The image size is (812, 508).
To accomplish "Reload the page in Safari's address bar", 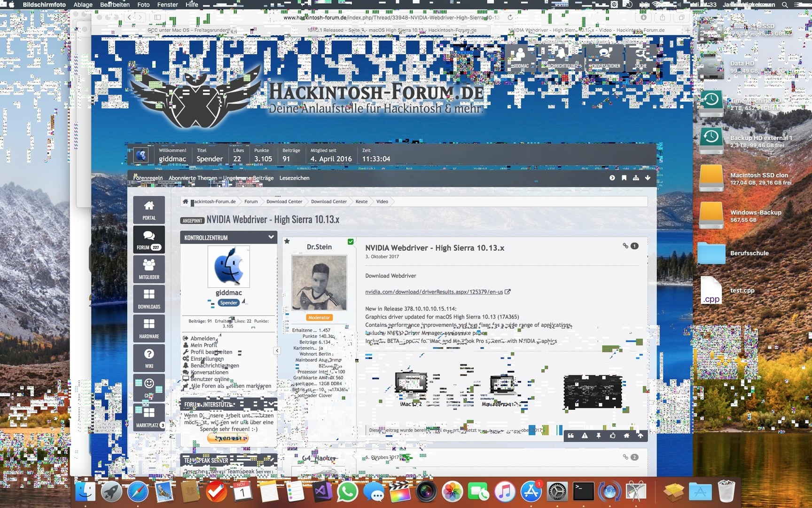I will (510, 17).
